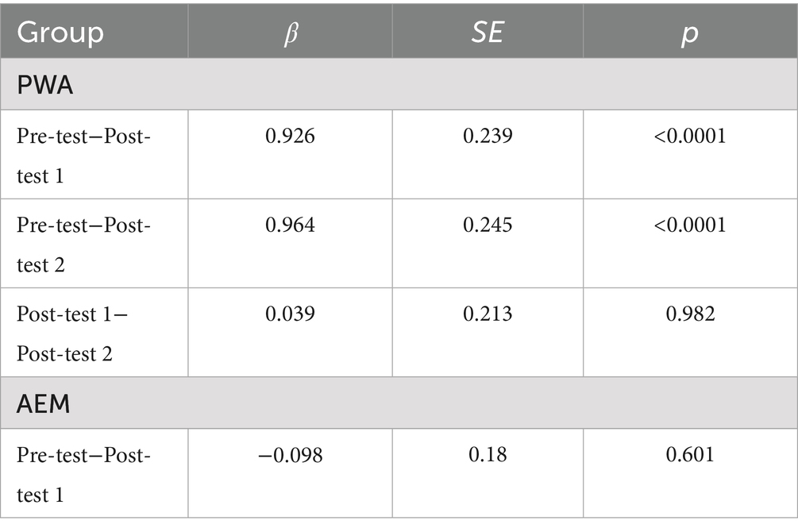Click the SE value 0.213
798x532 pixels.
coord(488,314)
